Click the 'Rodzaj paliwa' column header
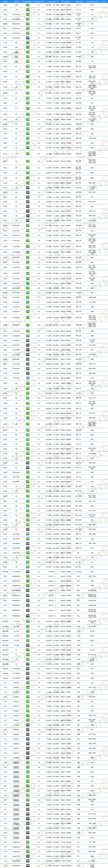This screenshot has width=108, height=868. tap(27, 1)
